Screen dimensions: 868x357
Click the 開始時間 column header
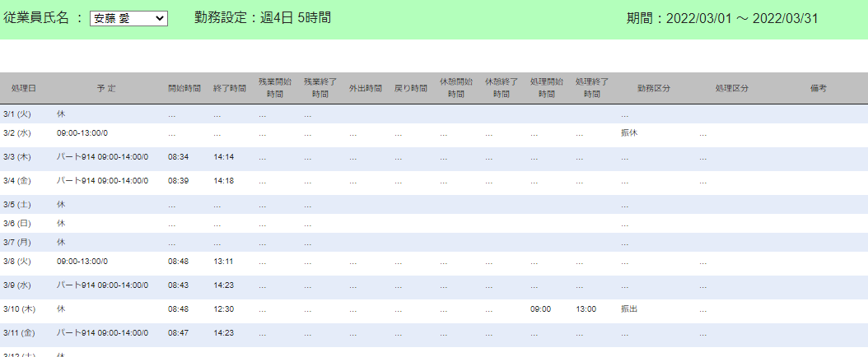pyautogui.click(x=184, y=88)
